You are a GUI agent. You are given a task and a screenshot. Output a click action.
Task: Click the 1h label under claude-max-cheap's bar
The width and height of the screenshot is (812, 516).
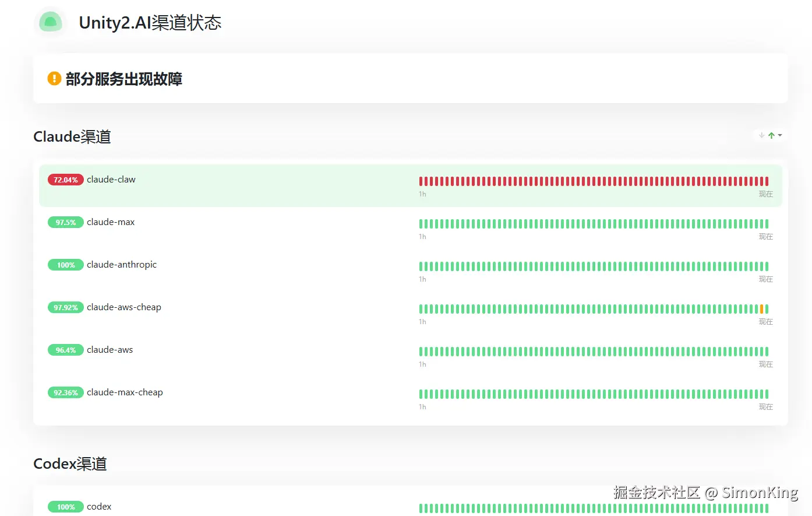point(422,407)
